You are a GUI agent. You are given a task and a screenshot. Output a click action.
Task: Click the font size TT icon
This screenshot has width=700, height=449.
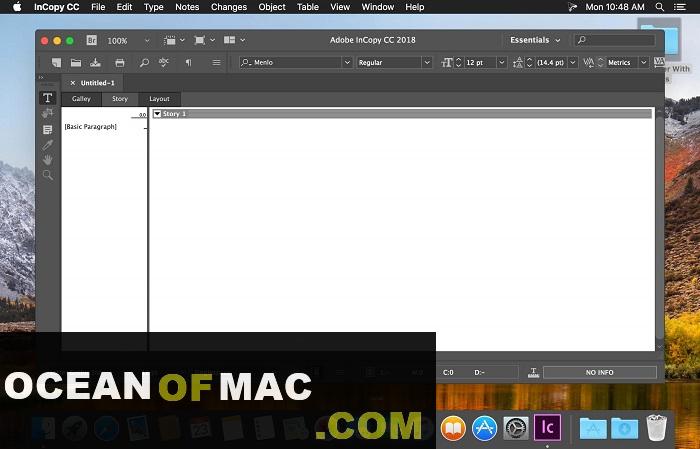446,62
